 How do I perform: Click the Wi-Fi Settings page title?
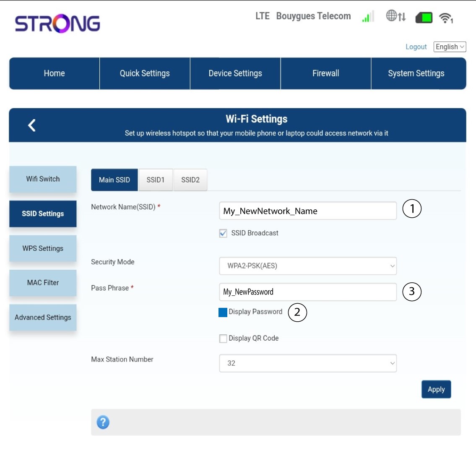tap(257, 119)
